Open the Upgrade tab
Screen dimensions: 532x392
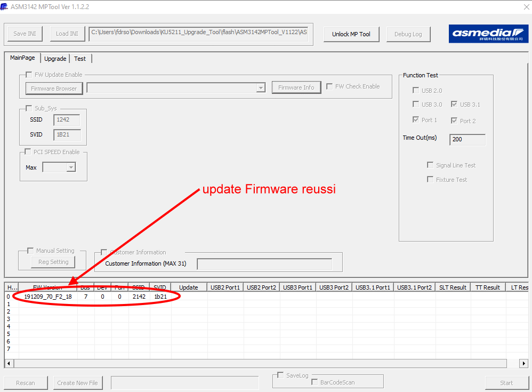click(x=55, y=59)
